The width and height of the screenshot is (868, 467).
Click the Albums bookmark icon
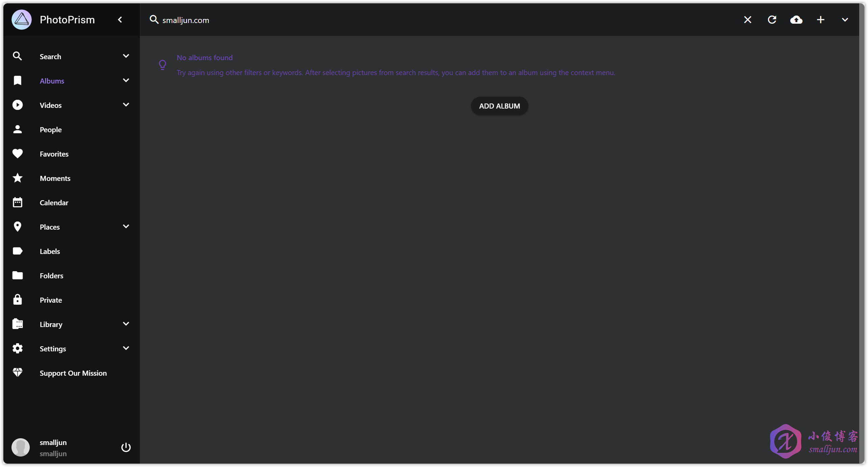click(17, 80)
